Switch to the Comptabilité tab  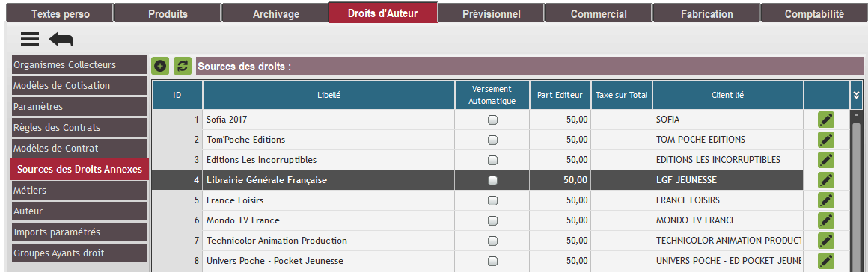click(814, 13)
